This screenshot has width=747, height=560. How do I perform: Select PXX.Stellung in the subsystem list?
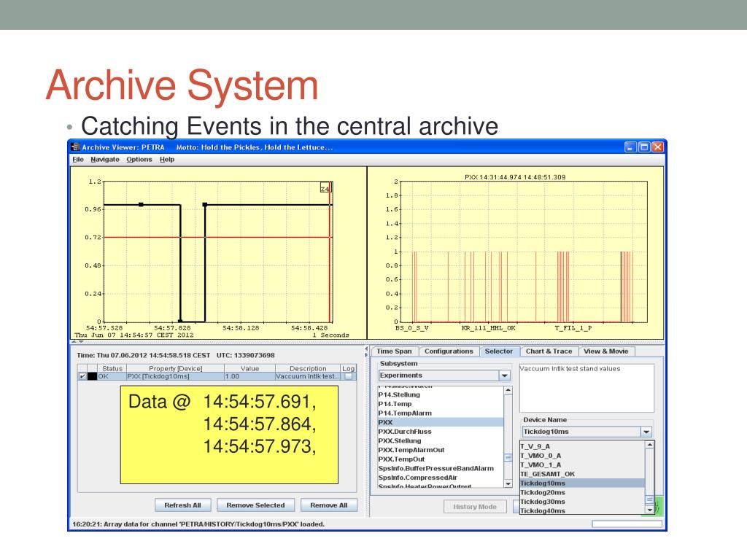tap(441, 441)
